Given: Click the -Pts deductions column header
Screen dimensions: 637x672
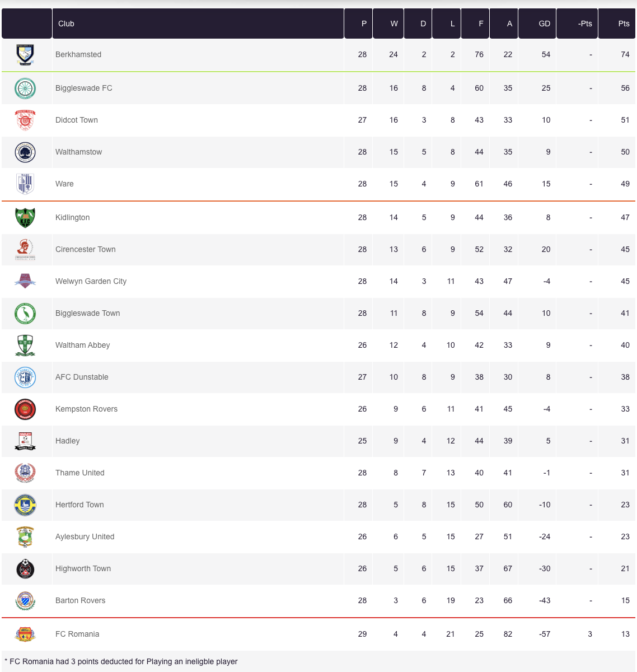Looking at the screenshot, I should tap(585, 24).
